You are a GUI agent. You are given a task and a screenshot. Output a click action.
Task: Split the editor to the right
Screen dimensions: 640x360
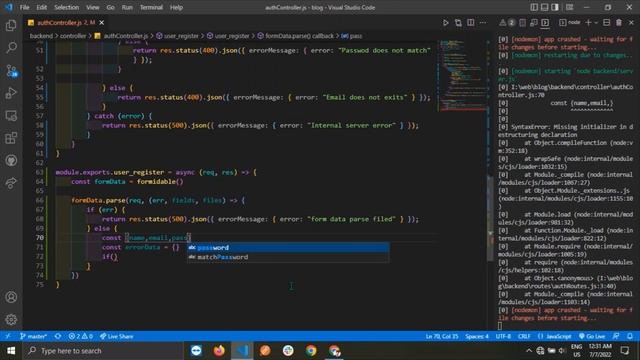click(471, 23)
